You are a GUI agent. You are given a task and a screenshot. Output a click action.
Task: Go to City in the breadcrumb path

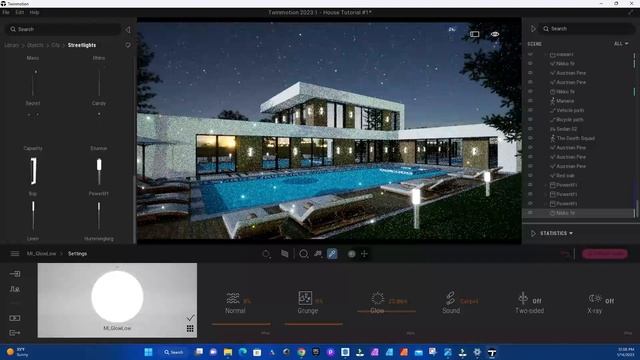(56, 45)
